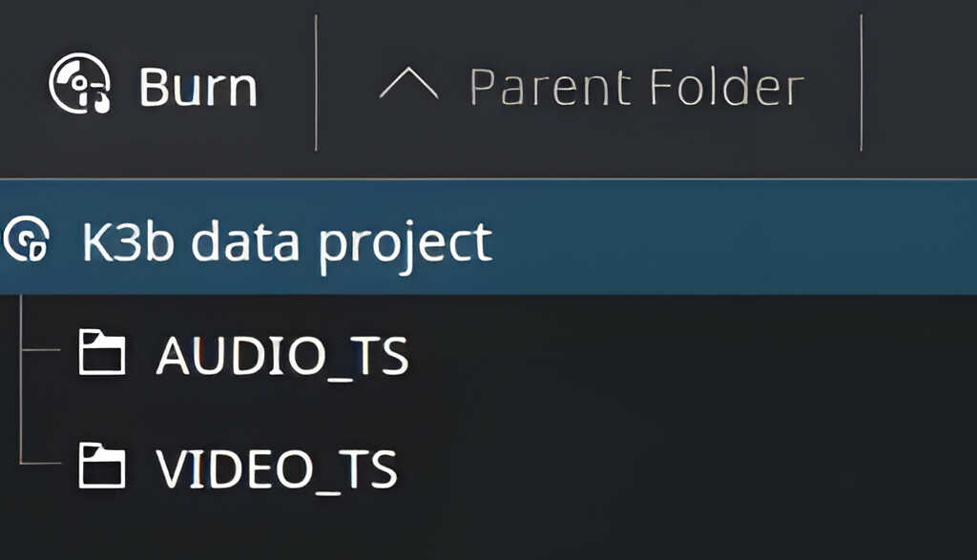Click empty row space right of VIDEO_TS
This screenshot has height=560, width=977.
click(x=687, y=467)
